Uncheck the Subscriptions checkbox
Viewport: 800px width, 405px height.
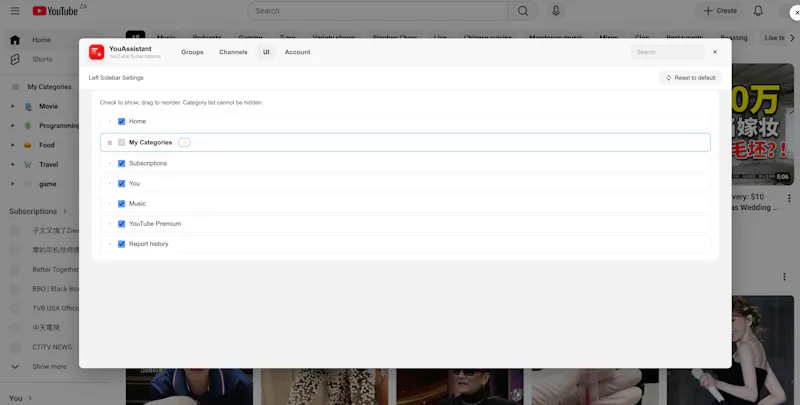tap(121, 163)
